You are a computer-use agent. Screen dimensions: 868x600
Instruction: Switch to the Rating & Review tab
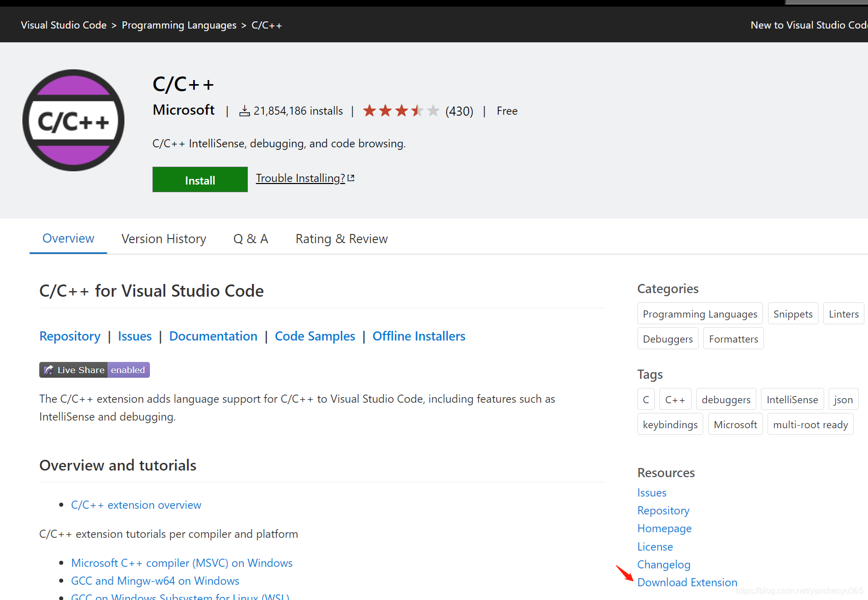[x=342, y=239]
